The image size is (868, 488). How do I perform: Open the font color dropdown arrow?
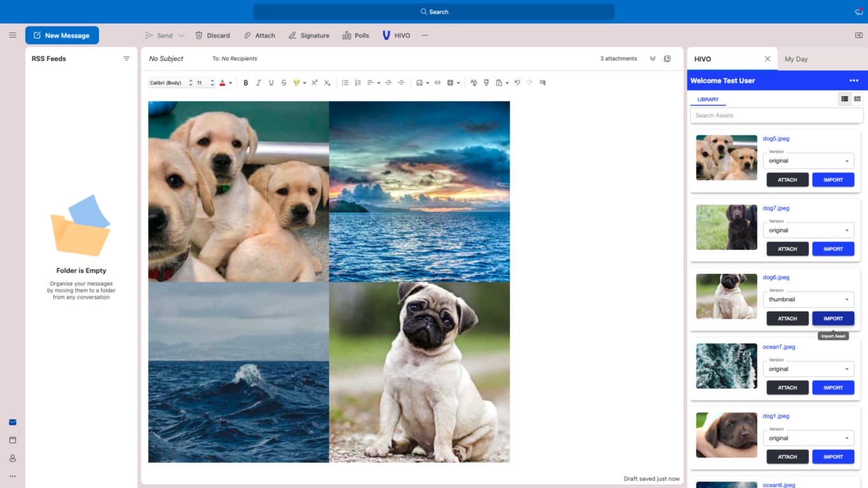tap(230, 83)
